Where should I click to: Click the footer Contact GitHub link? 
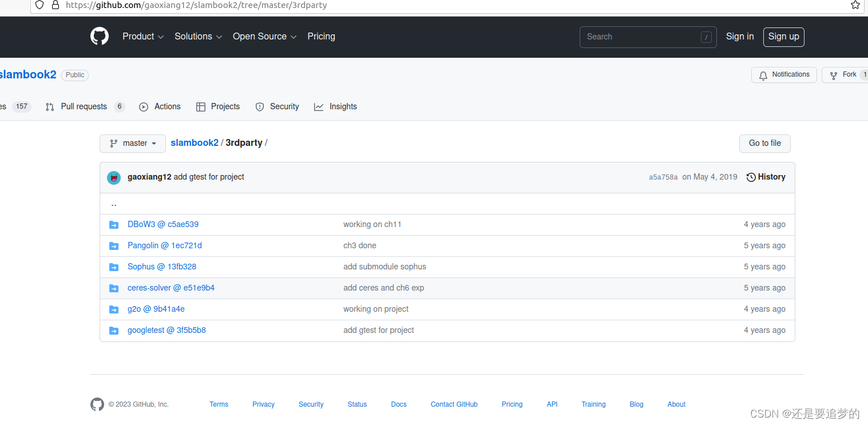coord(454,404)
